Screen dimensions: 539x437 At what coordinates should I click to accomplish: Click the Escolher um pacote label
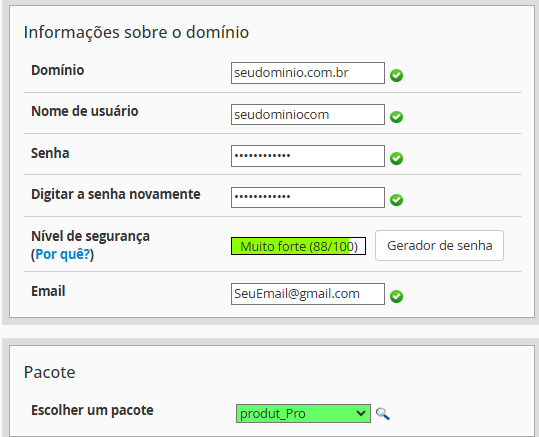92,410
